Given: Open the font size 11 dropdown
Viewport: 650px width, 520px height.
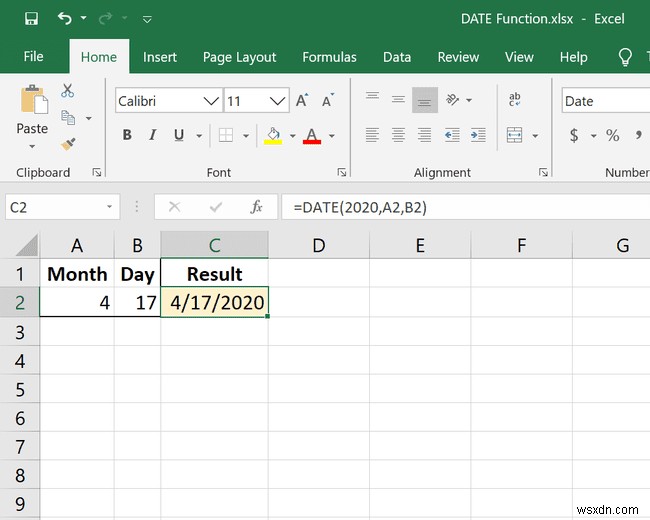Looking at the screenshot, I should coord(277,101).
